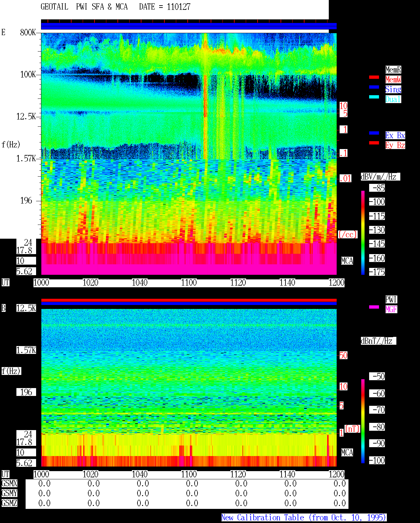The image size is (420, 523).
Task: Click the DATE = 110127 text in header
Action: point(165,7)
